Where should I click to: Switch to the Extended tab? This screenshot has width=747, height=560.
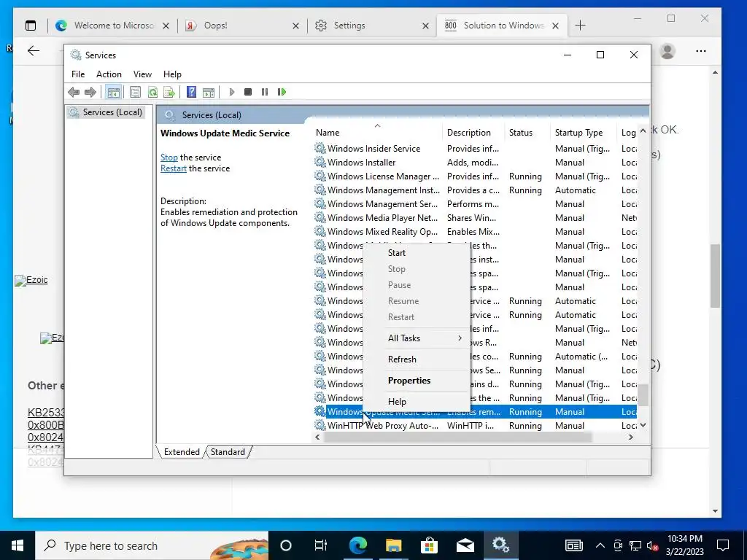(x=182, y=452)
